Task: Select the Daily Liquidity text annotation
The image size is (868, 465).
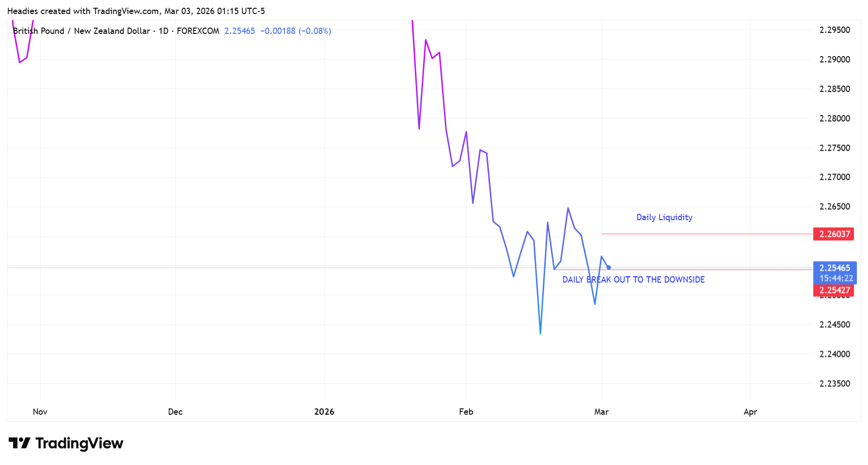Action: [664, 217]
